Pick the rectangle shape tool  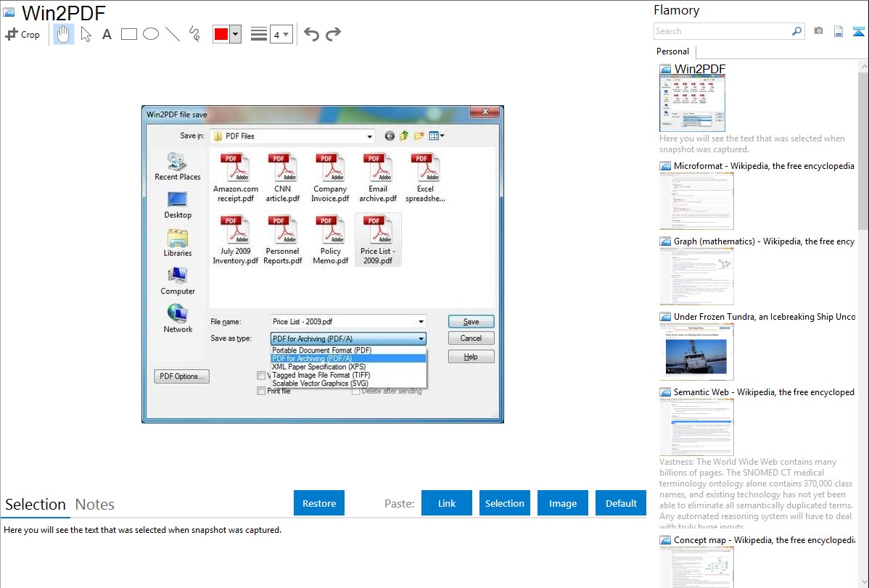coord(128,34)
